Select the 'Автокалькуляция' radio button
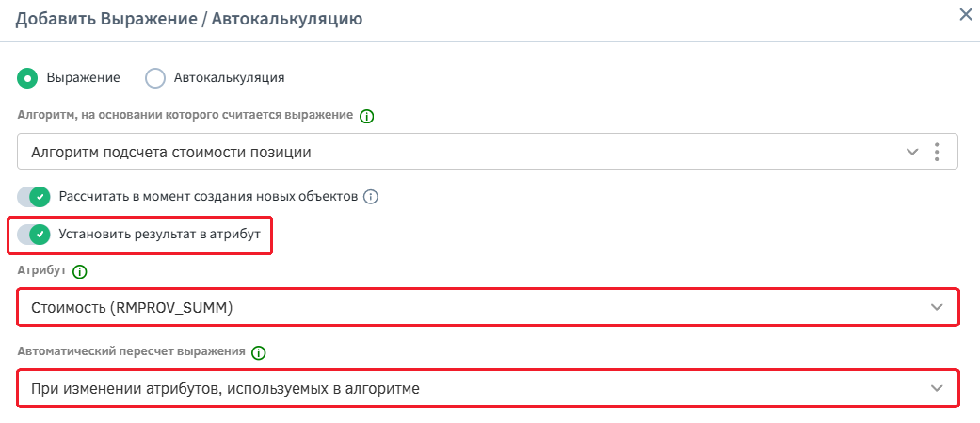The width and height of the screenshot is (980, 423). coord(155,78)
